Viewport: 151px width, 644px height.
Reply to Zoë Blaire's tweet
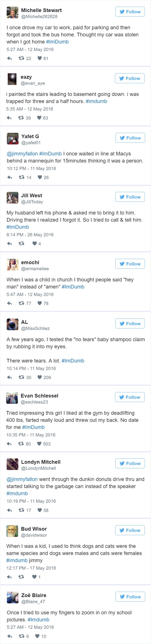coord(9,636)
